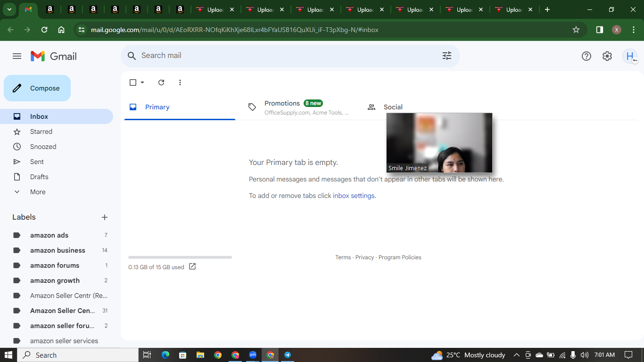Open Gmail settings gear

click(x=607, y=56)
